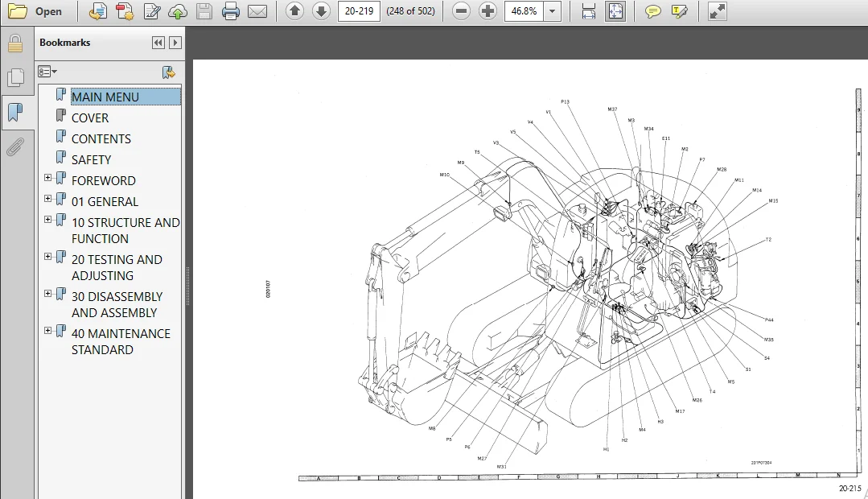Expand the FOREWORD bookmark tree
This screenshot has height=499, width=868.
(x=48, y=178)
